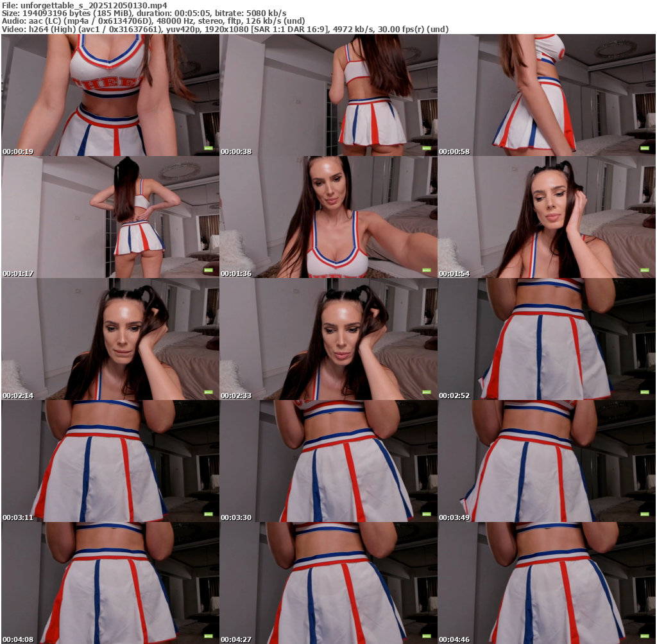Viewport: 657px width, 644px height.
Task: Click the file name unforgettable_s_202512050130.mp4
Action: pos(94,5)
